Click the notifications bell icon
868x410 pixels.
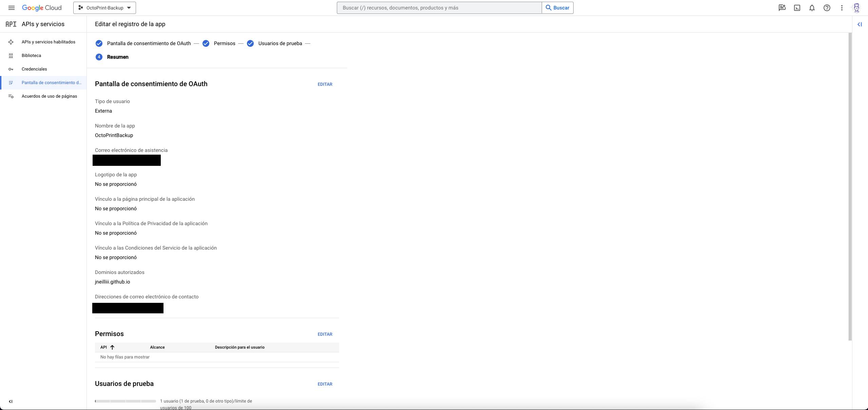[812, 8]
